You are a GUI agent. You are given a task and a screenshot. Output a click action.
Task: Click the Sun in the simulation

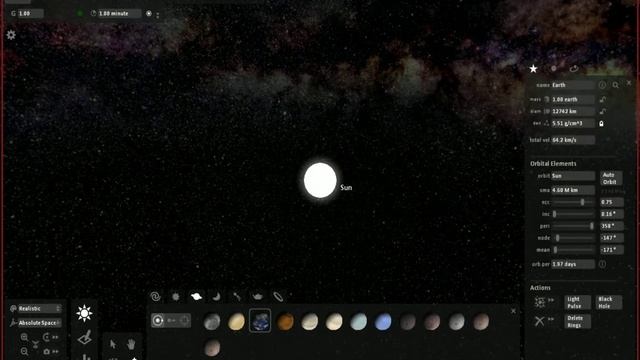pyautogui.click(x=320, y=180)
